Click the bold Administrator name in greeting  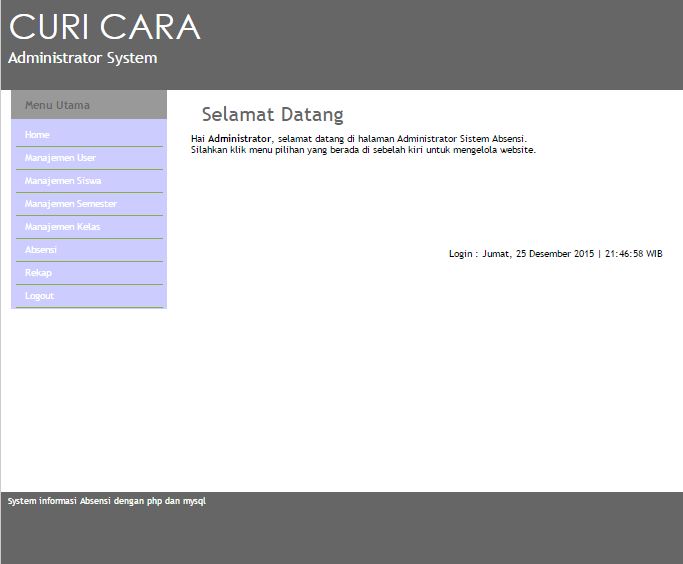239,139
